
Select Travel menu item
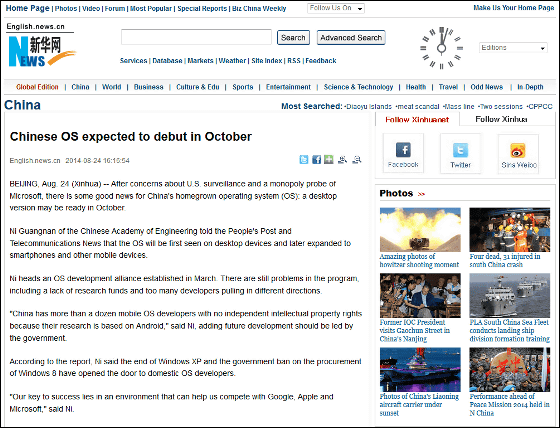tap(448, 87)
